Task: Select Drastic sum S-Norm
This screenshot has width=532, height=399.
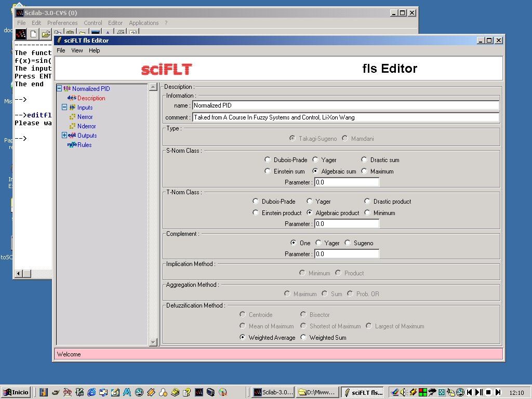Action: (364, 160)
